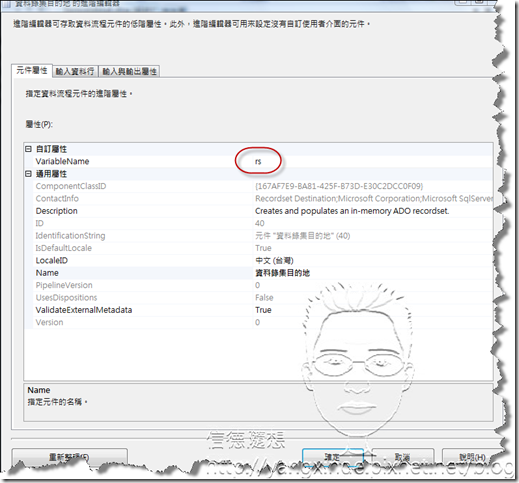Click the ContactInfo Recordset Destination value

374,198
